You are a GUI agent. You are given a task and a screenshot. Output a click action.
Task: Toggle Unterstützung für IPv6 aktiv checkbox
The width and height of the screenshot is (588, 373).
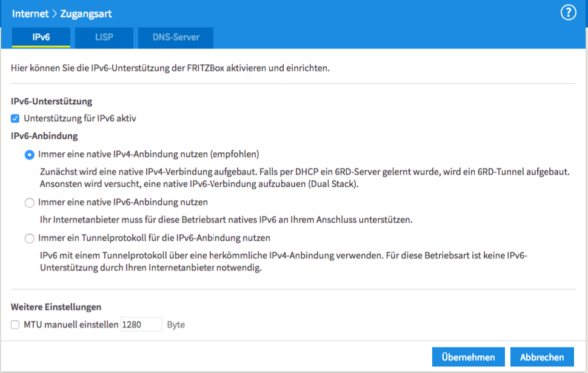[15, 119]
